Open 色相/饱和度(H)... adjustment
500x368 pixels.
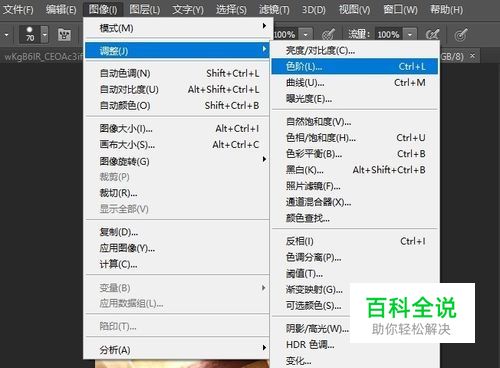355,138
